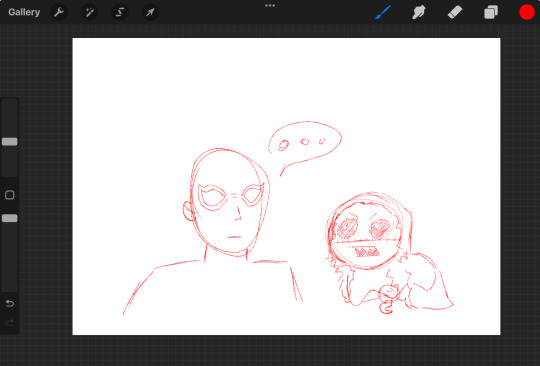Redo the last undone stroke

(x=10, y=323)
